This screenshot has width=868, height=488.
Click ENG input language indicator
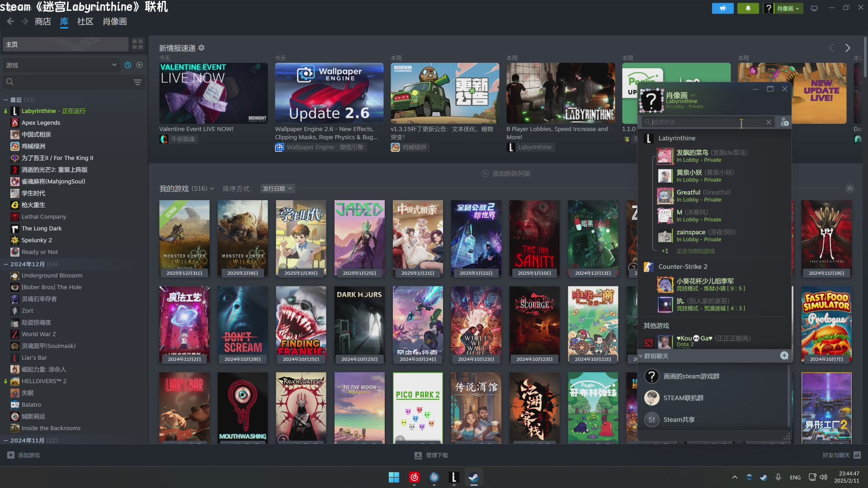pyautogui.click(x=795, y=478)
